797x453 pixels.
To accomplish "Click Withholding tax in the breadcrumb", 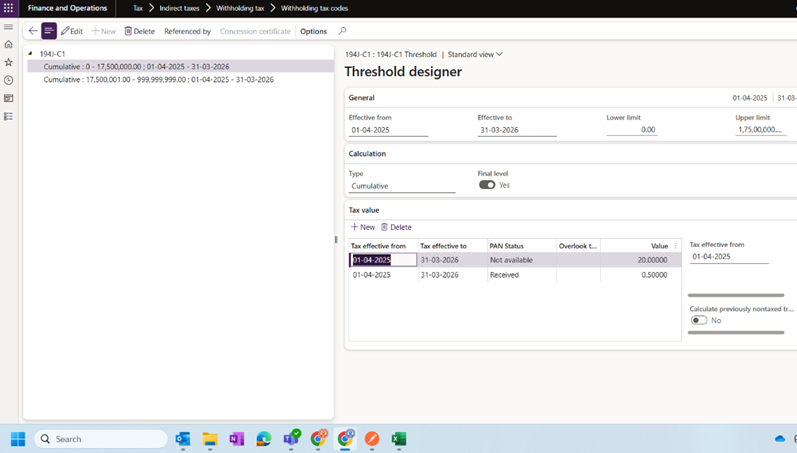I will 240,8.
